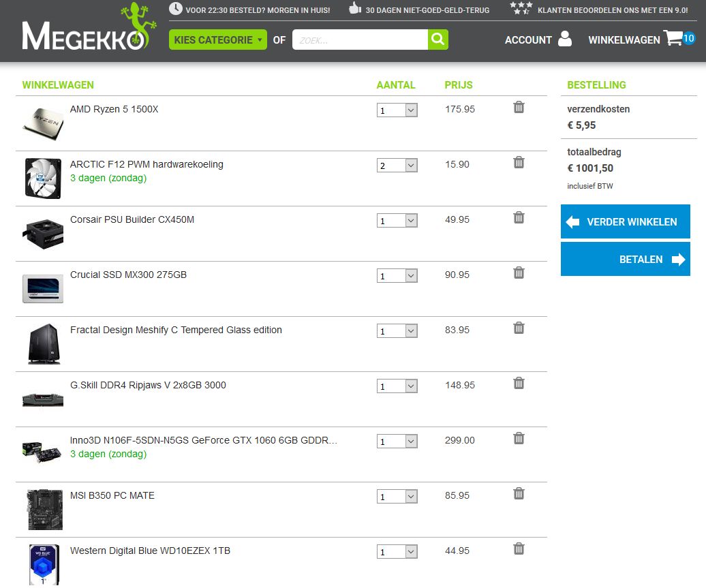Click the BETALEN button
This screenshot has height=588, width=706.
[x=626, y=259]
